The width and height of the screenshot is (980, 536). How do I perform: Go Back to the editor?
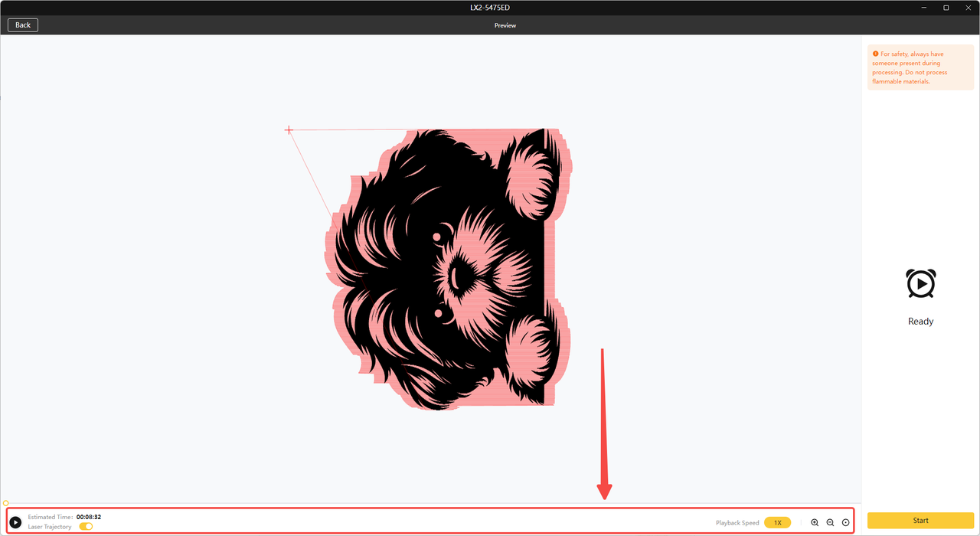tap(23, 25)
